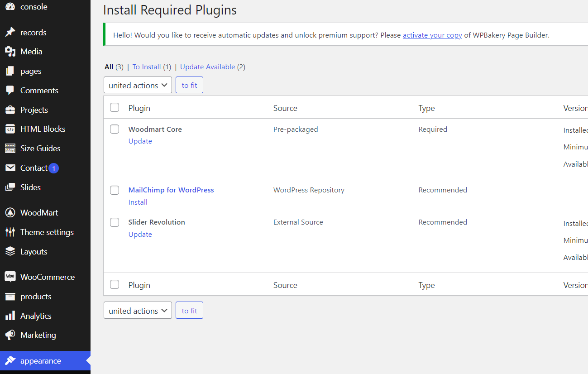Click the Marketing megaphone icon

coord(10,335)
